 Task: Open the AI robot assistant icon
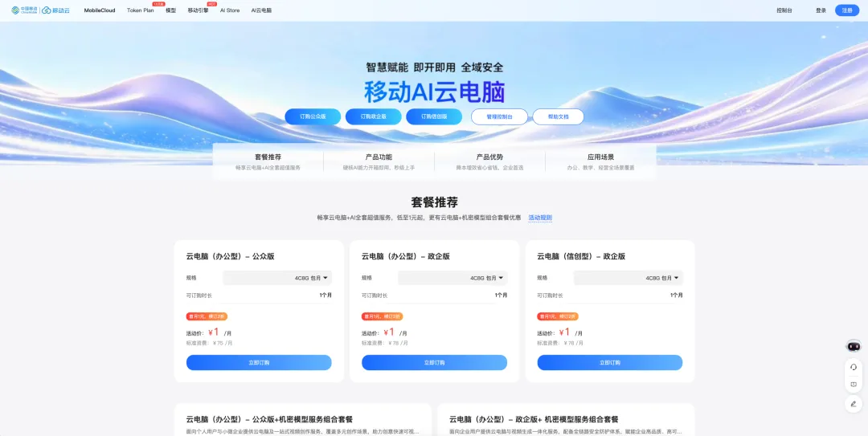(x=854, y=346)
